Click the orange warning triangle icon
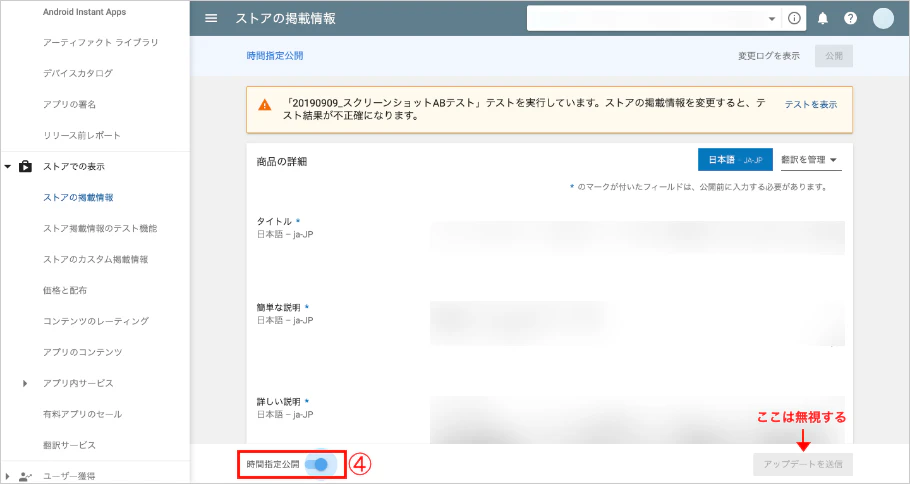The height and width of the screenshot is (484, 910). (265, 105)
